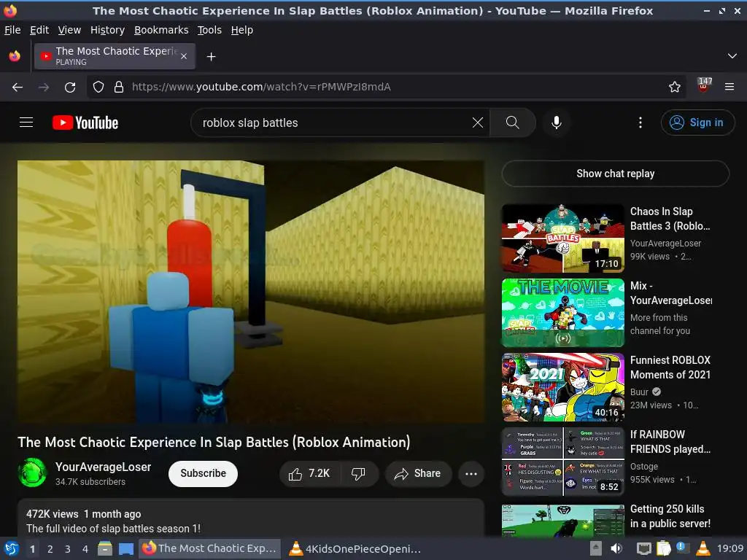Open the Help menu
Viewport: 747px width, 560px height.
coord(242,30)
